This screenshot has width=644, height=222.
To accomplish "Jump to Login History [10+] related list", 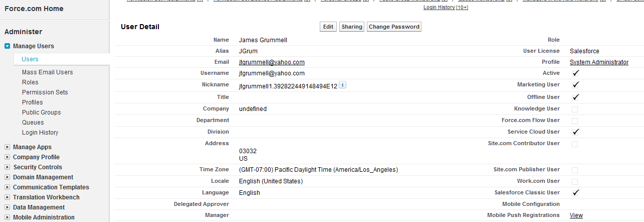I will coord(446,8).
